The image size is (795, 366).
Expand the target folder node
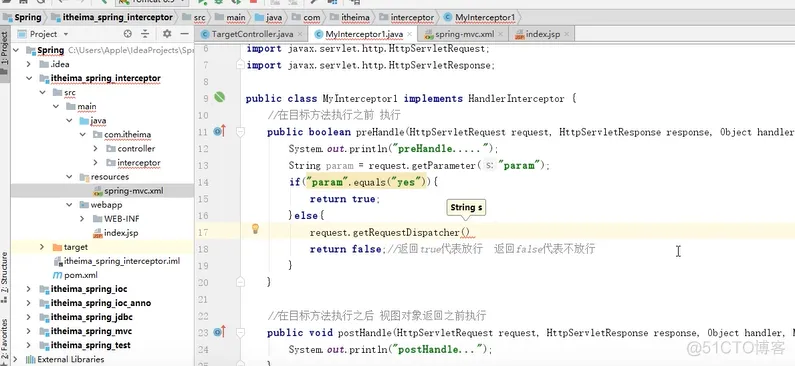click(x=43, y=247)
